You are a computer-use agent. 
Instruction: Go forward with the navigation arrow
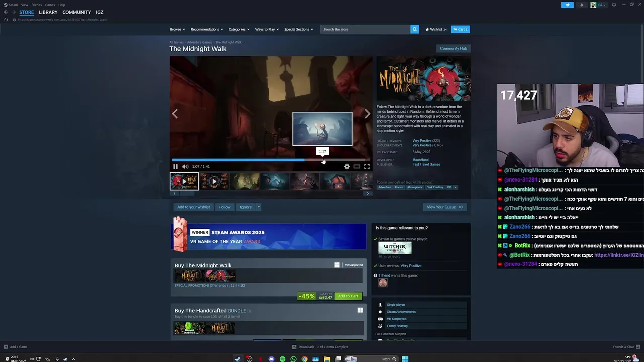click(14, 12)
